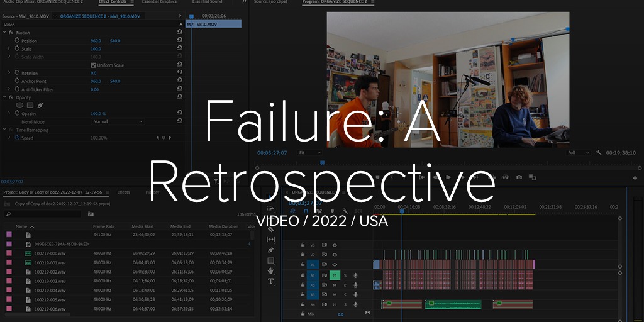
Task: Toggle Scale animation stopwatch
Action: [x=18, y=48]
